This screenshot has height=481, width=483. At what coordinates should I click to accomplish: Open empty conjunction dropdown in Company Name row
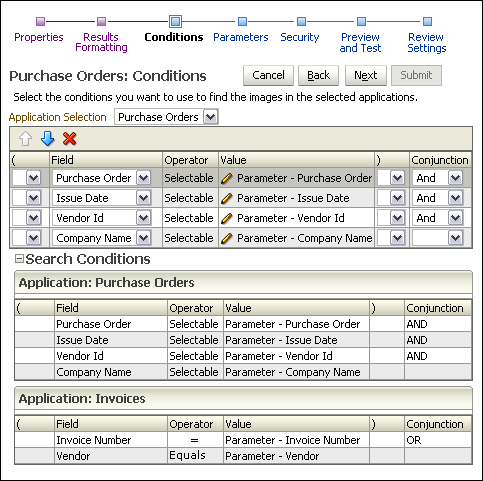coord(456,238)
